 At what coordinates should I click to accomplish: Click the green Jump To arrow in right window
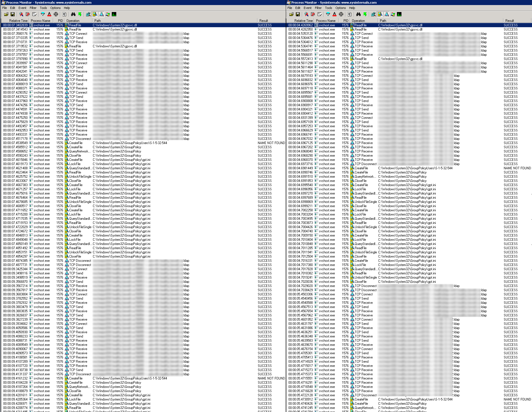365,14
